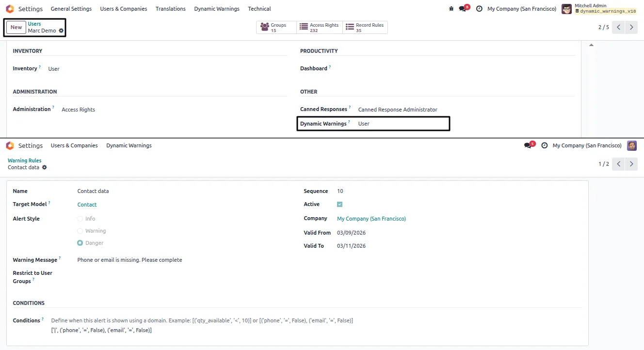
Task: Click the Sequence field showing 10
Action: point(340,191)
